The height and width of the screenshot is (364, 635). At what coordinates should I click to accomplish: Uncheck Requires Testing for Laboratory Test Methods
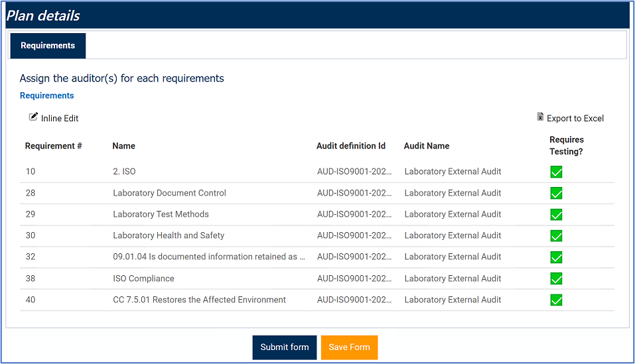[x=556, y=214]
